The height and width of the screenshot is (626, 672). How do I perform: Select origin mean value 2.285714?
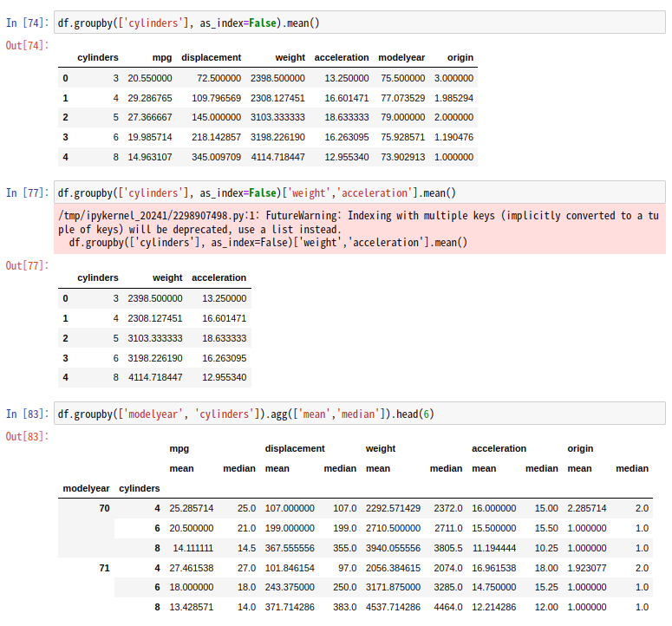tap(587, 508)
